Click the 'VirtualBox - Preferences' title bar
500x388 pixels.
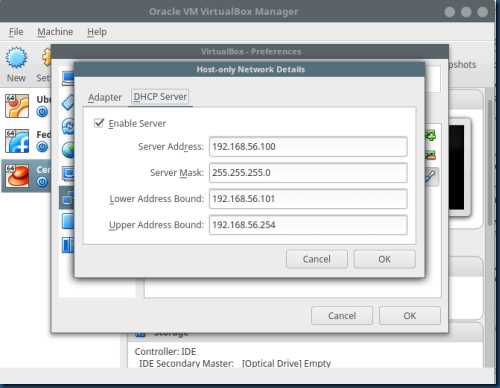pos(251,52)
